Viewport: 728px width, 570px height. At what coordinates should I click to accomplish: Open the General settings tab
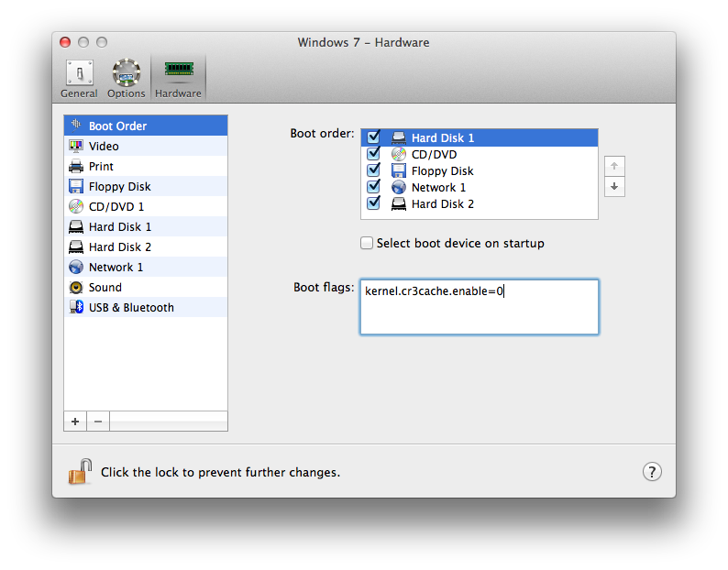(x=79, y=79)
